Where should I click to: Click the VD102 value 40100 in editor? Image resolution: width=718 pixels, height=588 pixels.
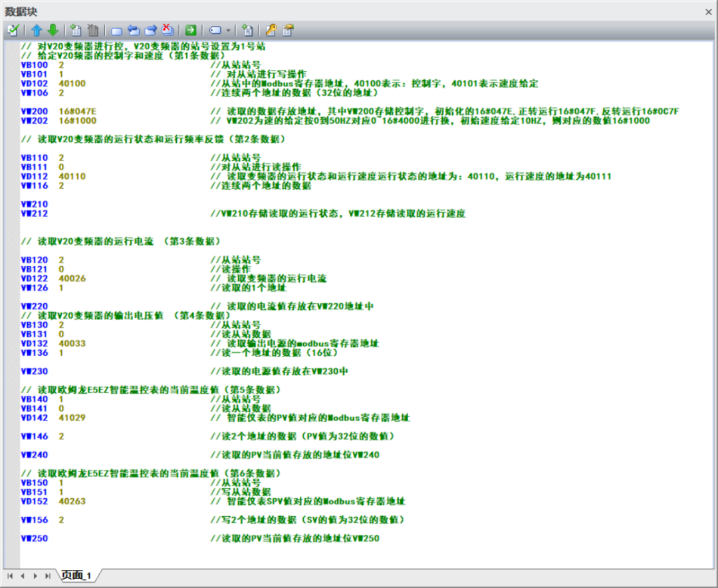(x=72, y=84)
